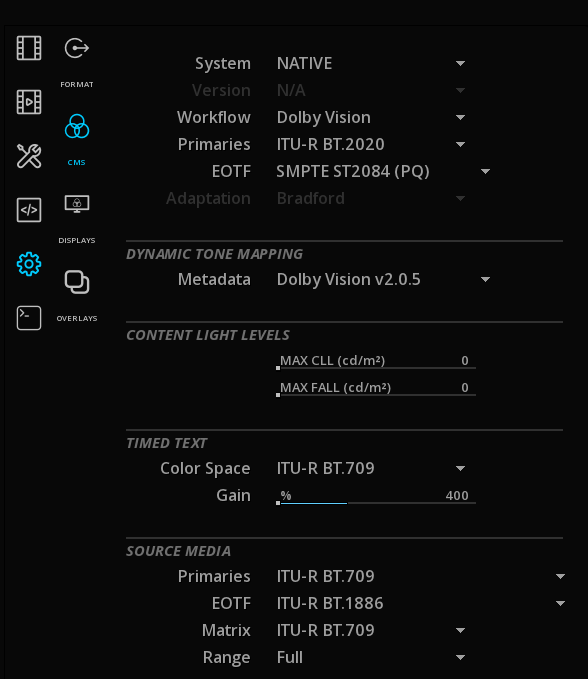Open the Source Media Range dropdown
Image resolution: width=588 pixels, height=679 pixels.
point(371,657)
